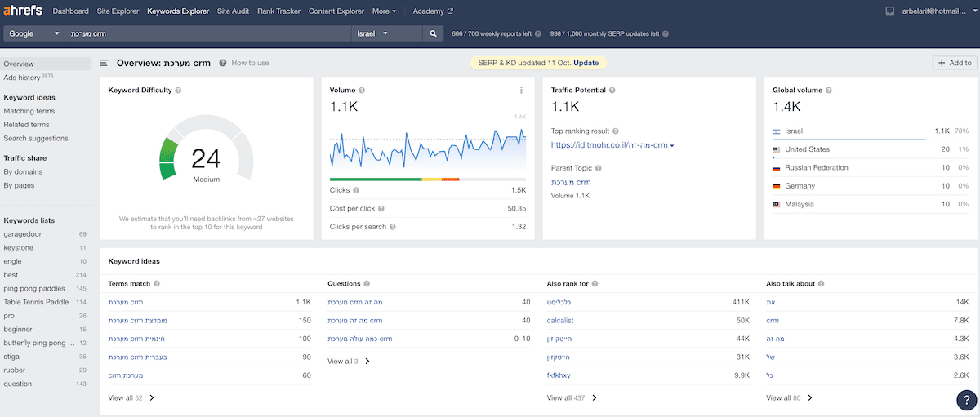Click fkfkhxy in Also rank for
Image resolution: width=980 pixels, height=417 pixels.
(x=559, y=375)
